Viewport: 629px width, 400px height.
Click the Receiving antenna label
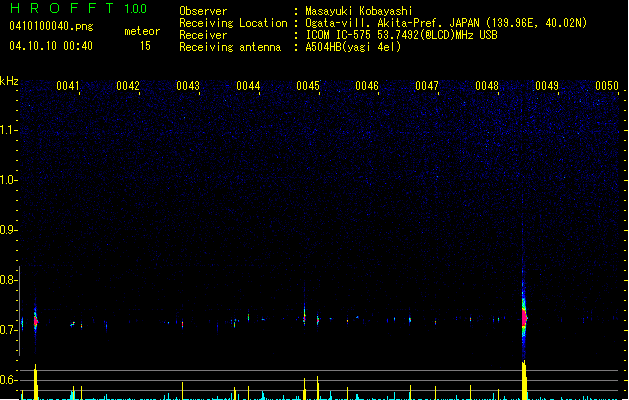[x=230, y=47]
